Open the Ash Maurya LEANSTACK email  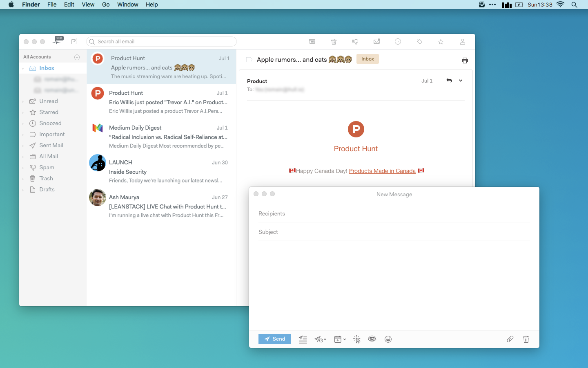tap(161, 206)
